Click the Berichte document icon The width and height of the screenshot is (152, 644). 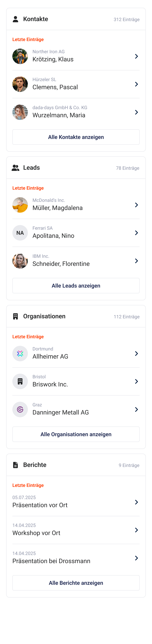click(15, 465)
